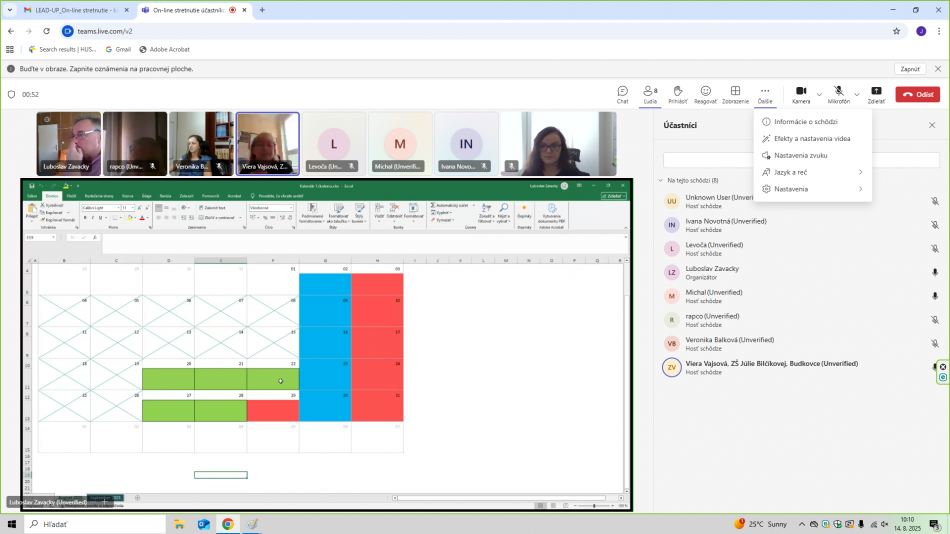This screenshot has width=950, height=534.
Task: Close the Účastníci participants panel
Action: pyautogui.click(x=932, y=125)
